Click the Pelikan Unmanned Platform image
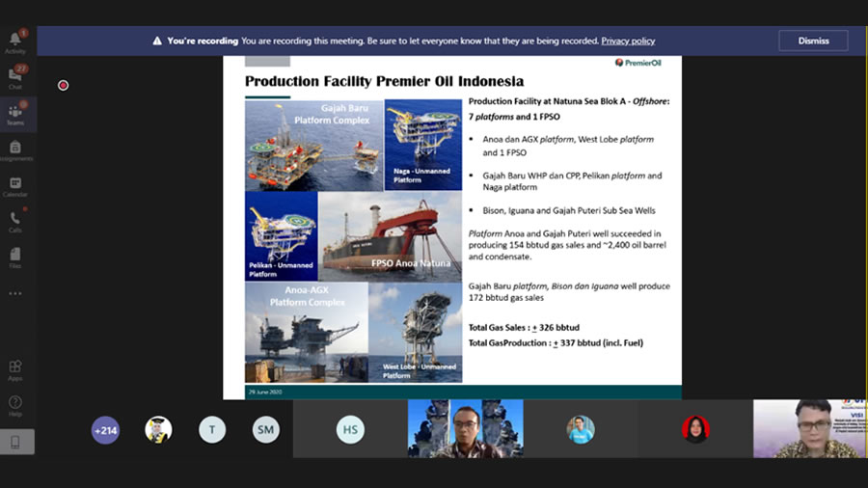This screenshot has width=868, height=488. coord(282,236)
